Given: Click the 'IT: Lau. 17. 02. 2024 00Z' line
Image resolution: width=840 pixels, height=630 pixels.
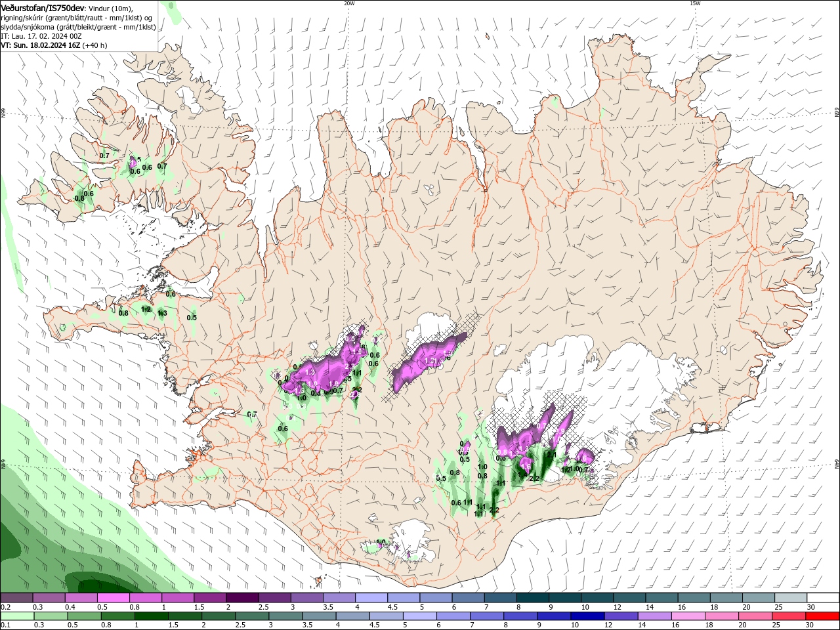Looking at the screenshot, I should click(x=41, y=36).
